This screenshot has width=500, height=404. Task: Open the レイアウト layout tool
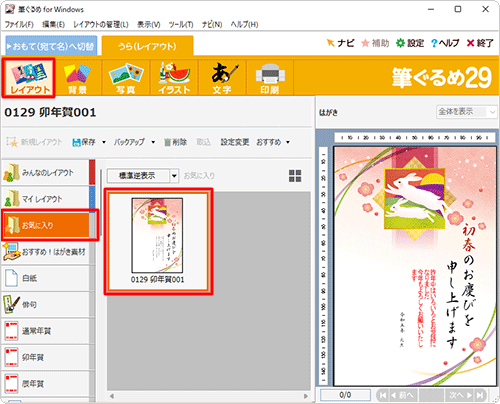29,78
